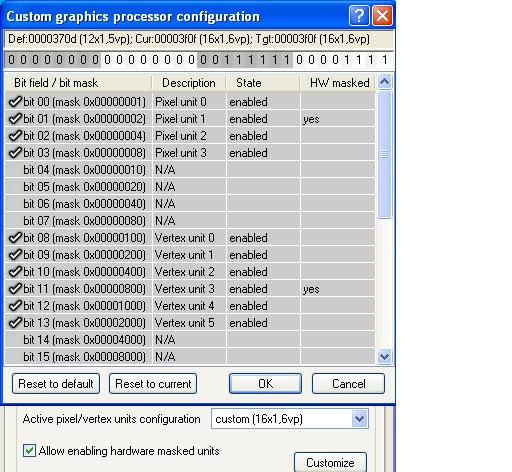512x472 pixels.
Task: Click the Def/Cur/Tgt status line text
Action: coord(189,39)
